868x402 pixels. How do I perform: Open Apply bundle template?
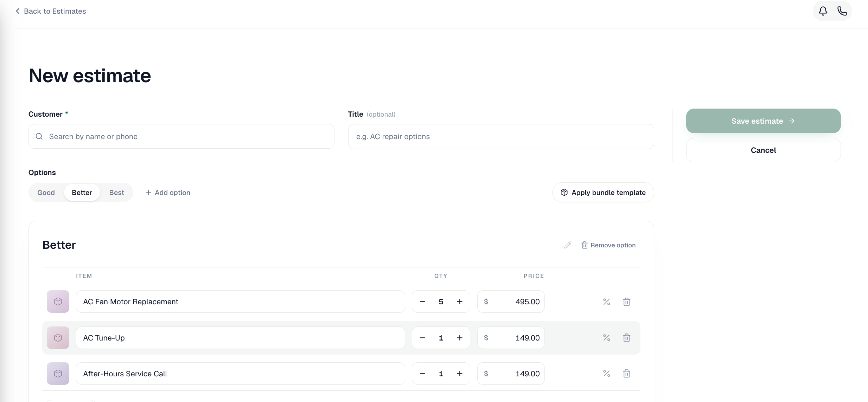coord(603,193)
